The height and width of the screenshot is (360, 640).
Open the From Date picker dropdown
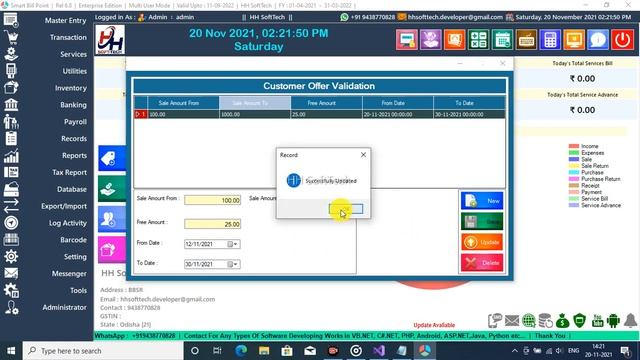[x=233, y=244]
